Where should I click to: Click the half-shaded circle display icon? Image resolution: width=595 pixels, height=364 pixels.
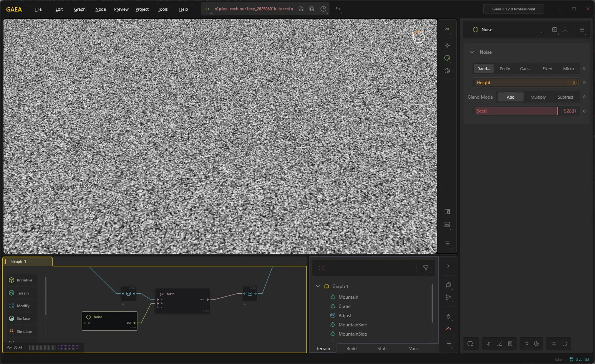tap(447, 71)
